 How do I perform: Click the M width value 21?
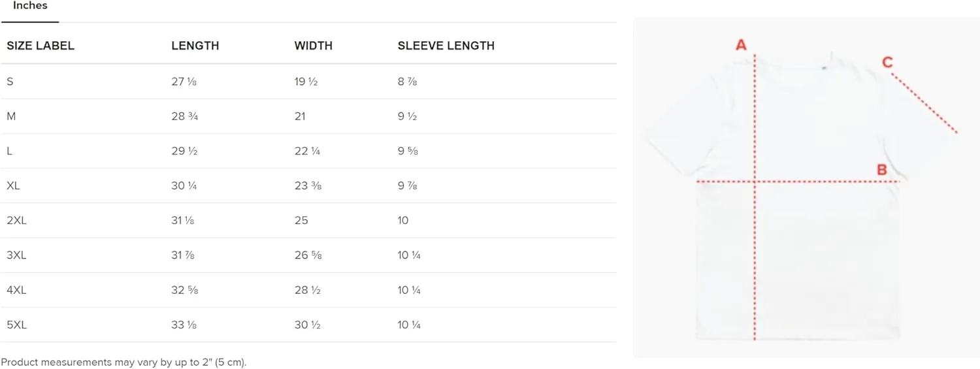301,116
